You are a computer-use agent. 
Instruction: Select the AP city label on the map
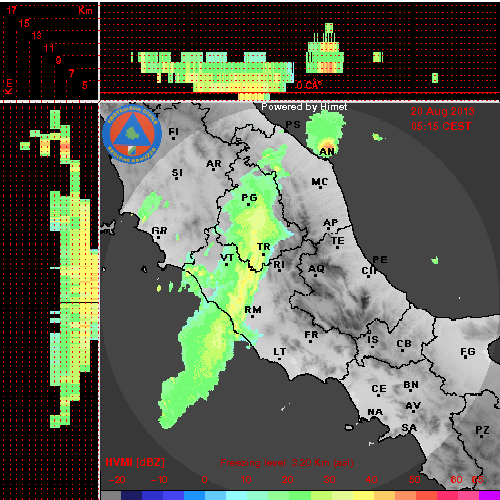click(330, 223)
